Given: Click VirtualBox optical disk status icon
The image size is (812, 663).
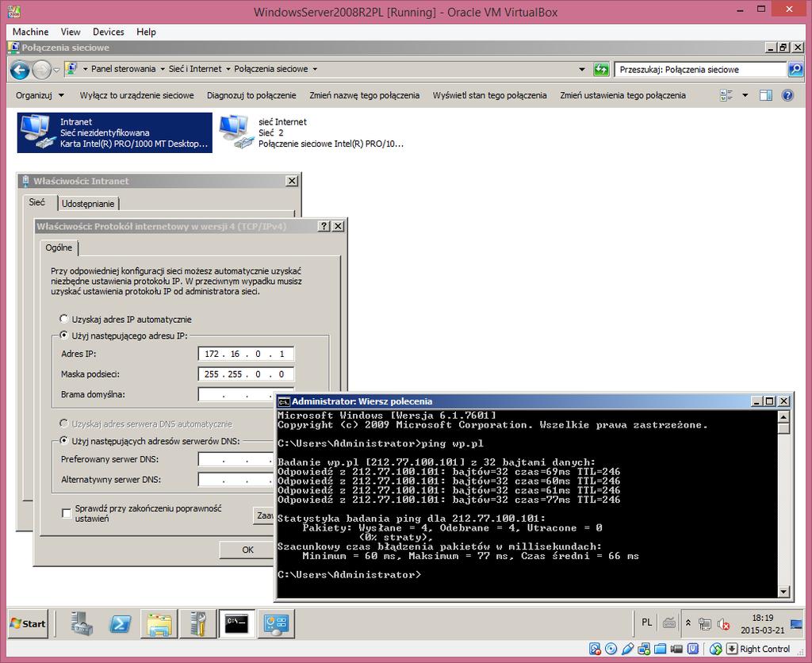Looking at the screenshot, I should (611, 649).
